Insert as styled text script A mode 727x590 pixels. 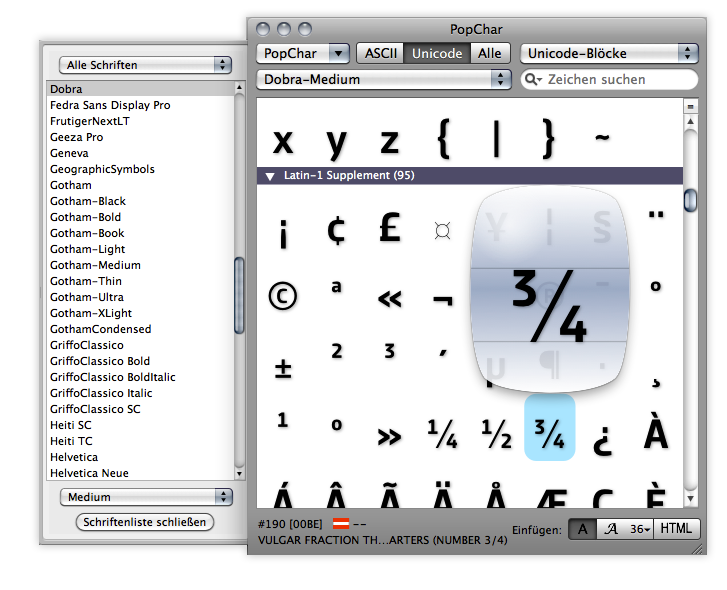pyautogui.click(x=611, y=529)
